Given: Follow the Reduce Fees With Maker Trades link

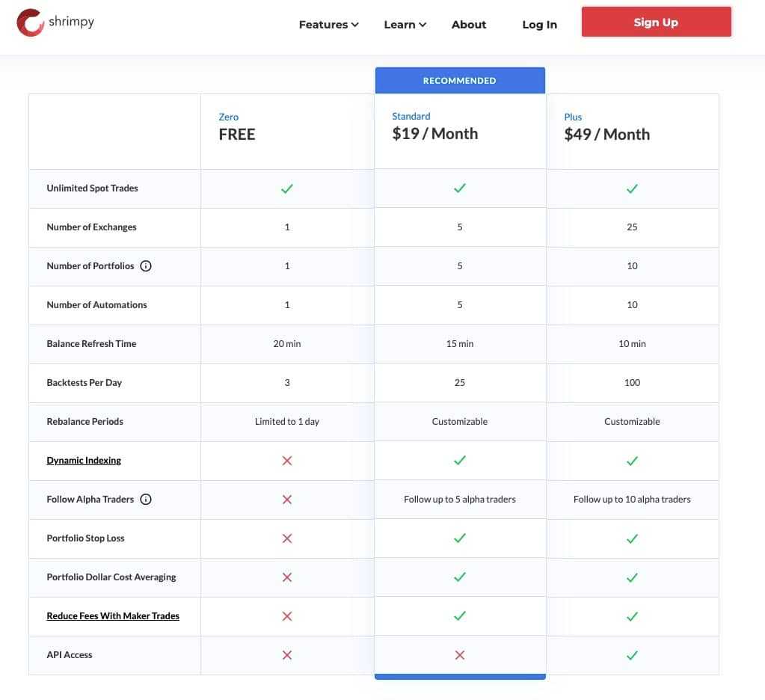Looking at the screenshot, I should (x=113, y=616).
